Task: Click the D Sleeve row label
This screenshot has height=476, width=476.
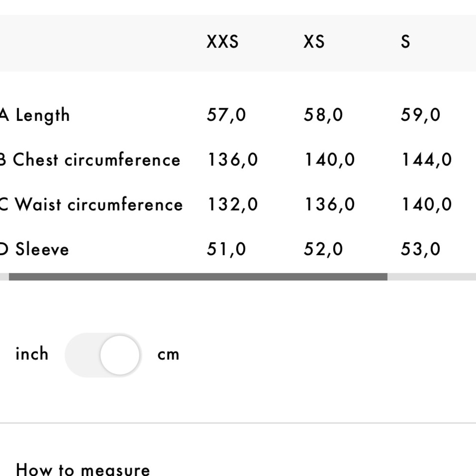Action: pos(34,249)
